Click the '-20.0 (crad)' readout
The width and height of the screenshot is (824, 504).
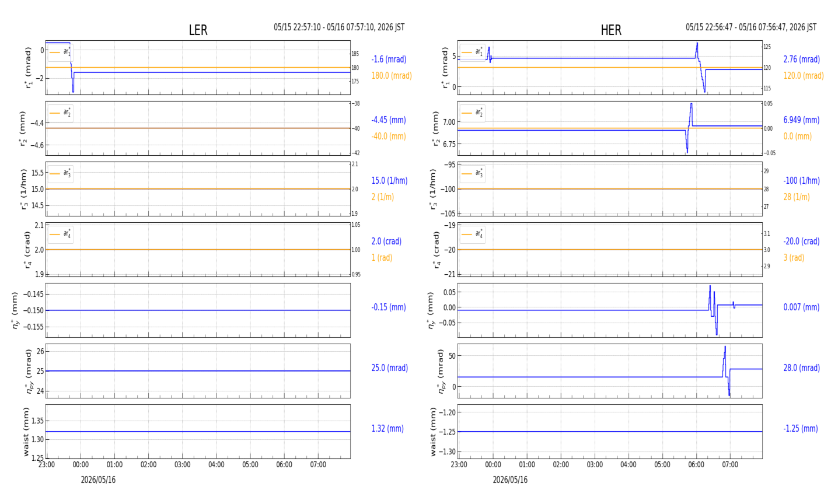pos(801,242)
